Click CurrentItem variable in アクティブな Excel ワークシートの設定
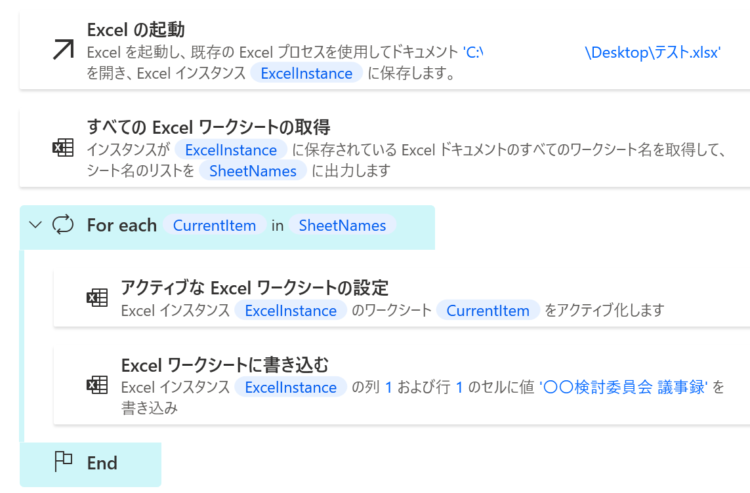The height and width of the screenshot is (493, 750). 488,310
